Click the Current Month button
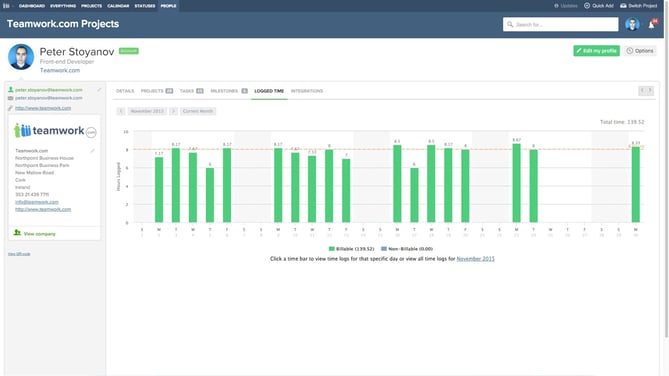This screenshot has width=669, height=376. coord(198,111)
